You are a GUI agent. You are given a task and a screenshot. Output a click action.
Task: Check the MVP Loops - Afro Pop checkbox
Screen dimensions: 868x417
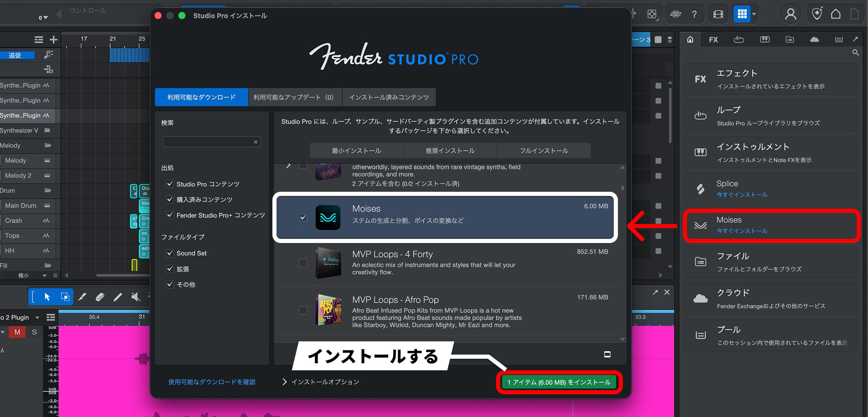click(303, 310)
